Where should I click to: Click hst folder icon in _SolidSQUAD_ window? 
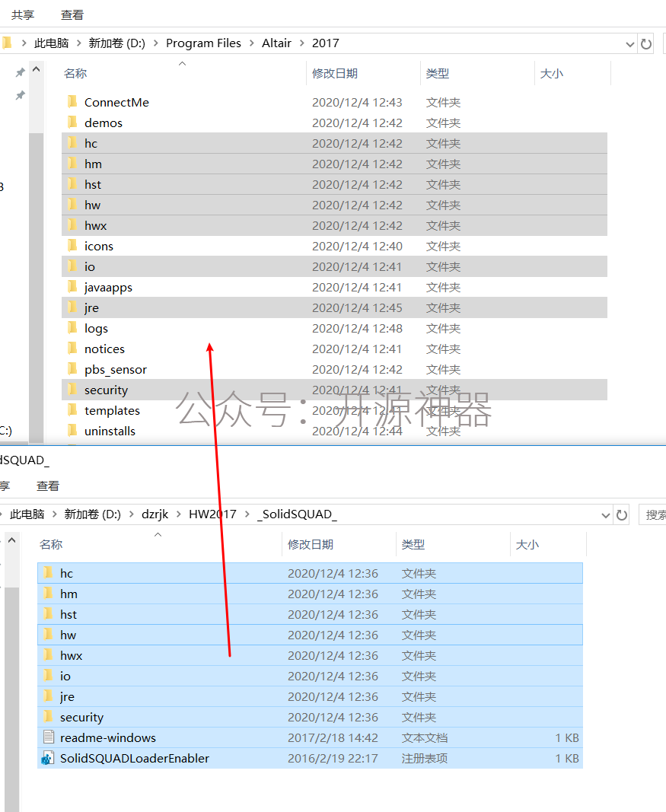pos(48,613)
